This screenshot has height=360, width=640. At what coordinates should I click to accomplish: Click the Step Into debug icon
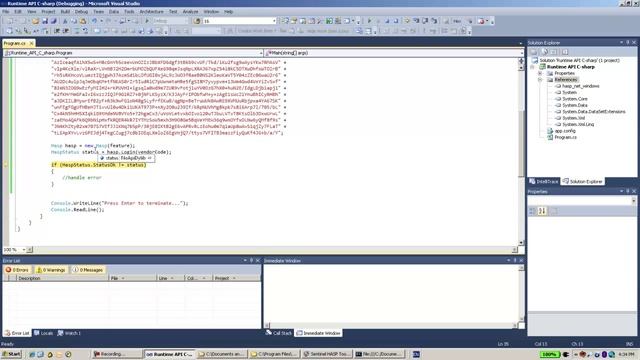[416, 21]
